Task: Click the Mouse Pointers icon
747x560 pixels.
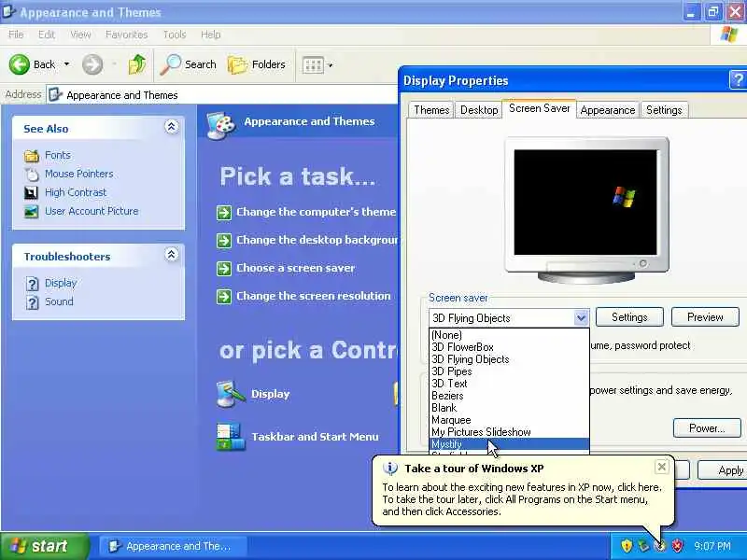Action: pos(32,175)
